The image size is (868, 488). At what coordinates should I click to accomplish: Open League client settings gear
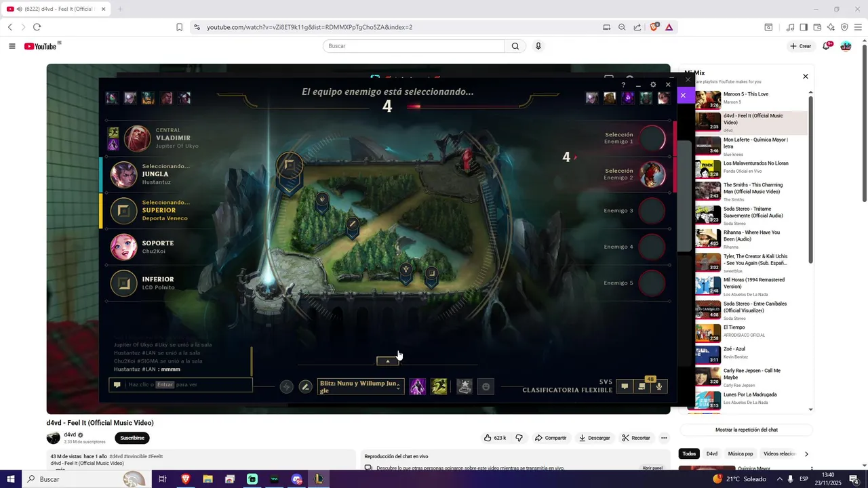coord(653,85)
